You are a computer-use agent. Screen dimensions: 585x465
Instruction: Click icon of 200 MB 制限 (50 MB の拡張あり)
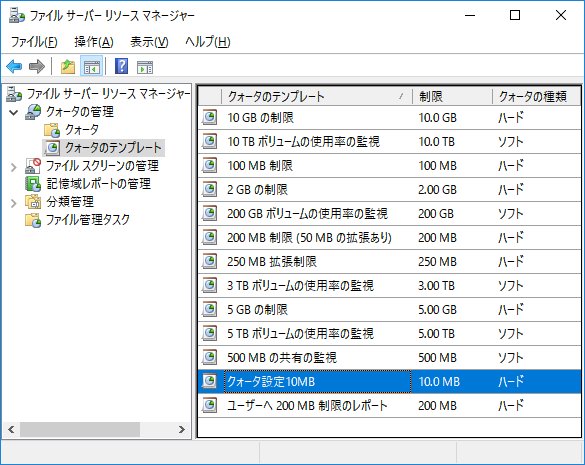click(209, 237)
